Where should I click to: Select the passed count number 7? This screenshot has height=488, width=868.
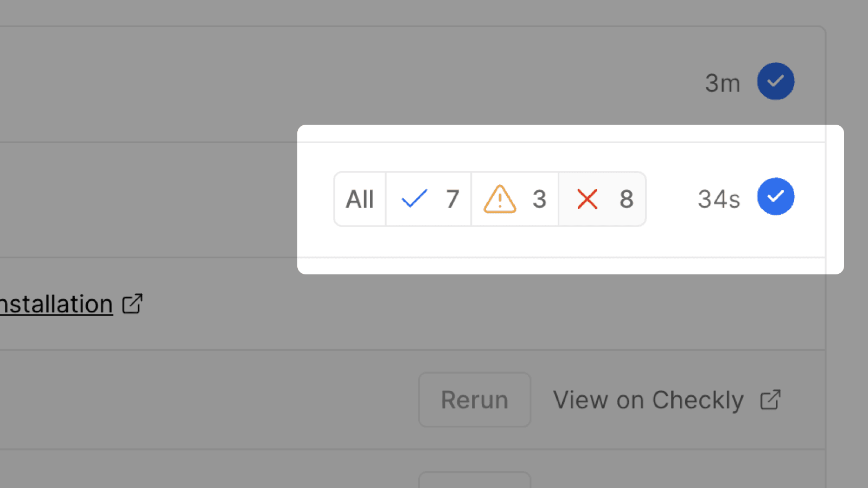point(452,199)
